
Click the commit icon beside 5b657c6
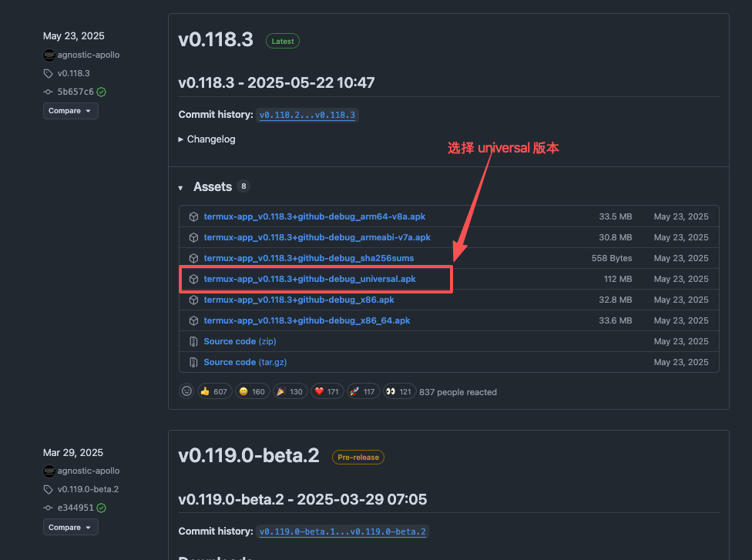coord(48,92)
